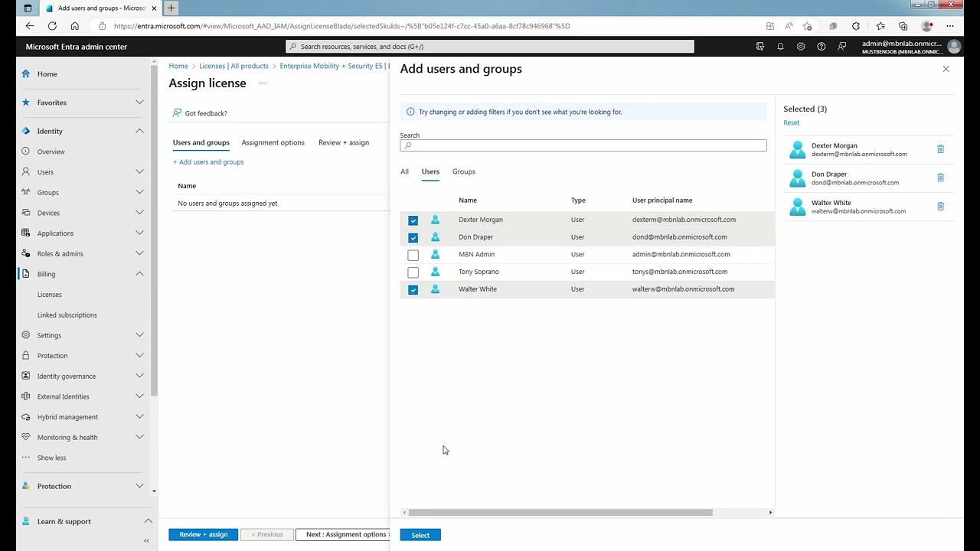The height and width of the screenshot is (551, 980).
Task: Close the Add users and groups panel
Action: coord(946,69)
